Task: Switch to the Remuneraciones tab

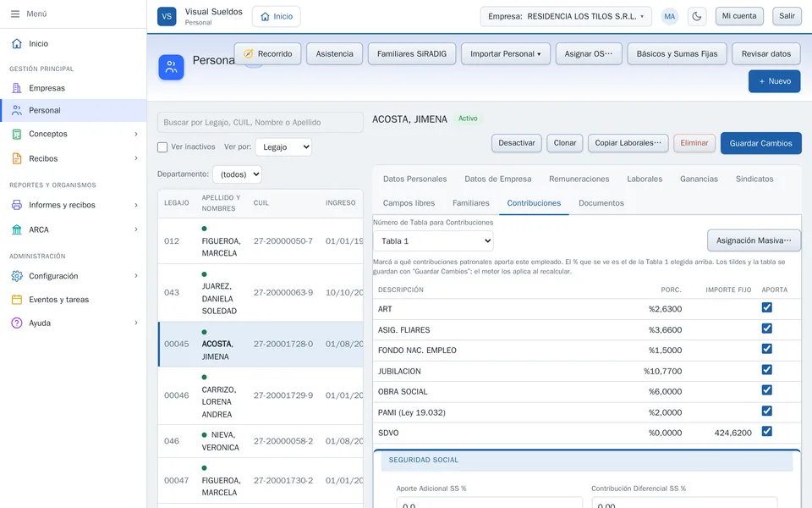Action: [579, 179]
